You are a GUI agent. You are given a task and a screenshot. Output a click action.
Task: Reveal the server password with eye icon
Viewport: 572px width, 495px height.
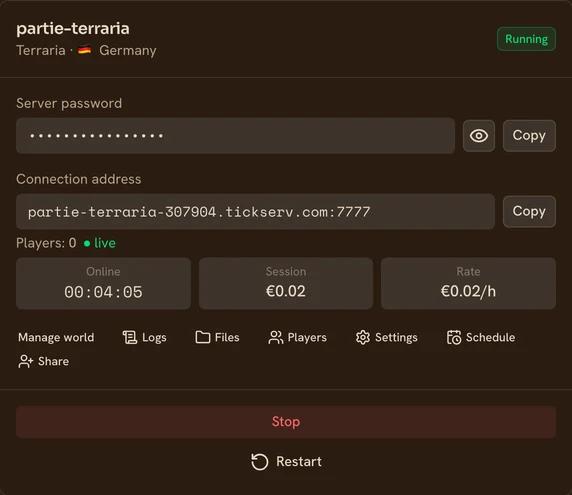[479, 136]
